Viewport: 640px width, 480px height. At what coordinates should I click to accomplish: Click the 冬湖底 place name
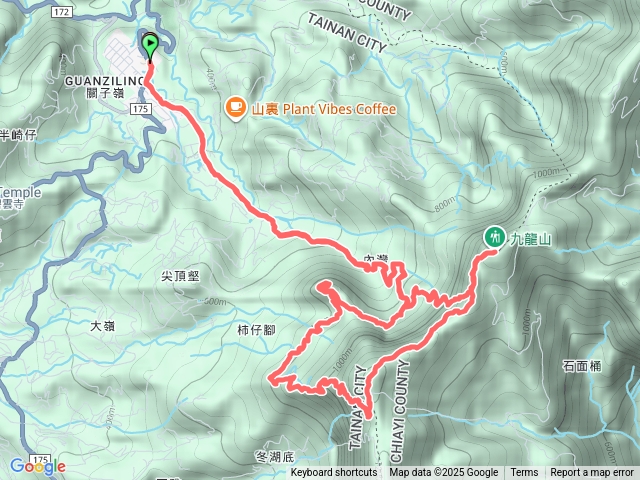coord(275,456)
